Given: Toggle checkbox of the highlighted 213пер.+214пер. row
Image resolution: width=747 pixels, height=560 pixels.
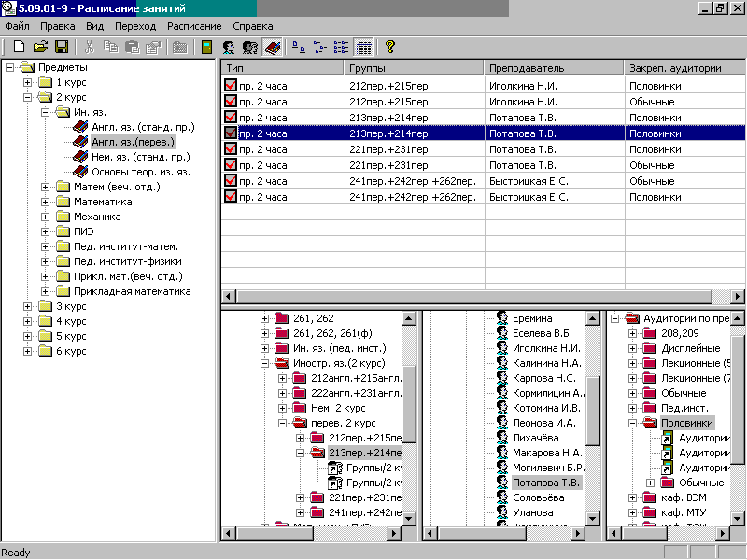Looking at the screenshot, I should (x=231, y=133).
